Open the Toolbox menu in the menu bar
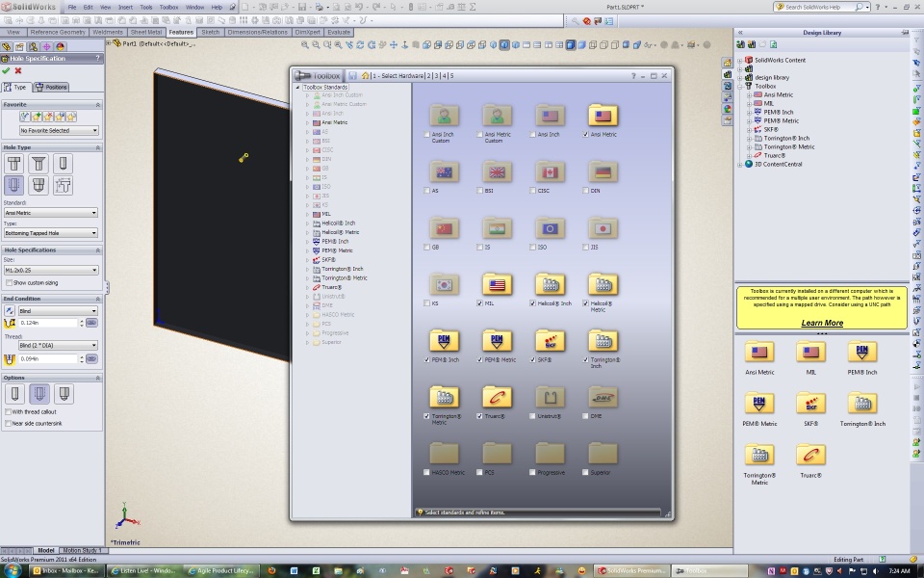This screenshot has height=578, width=924. click(169, 7)
